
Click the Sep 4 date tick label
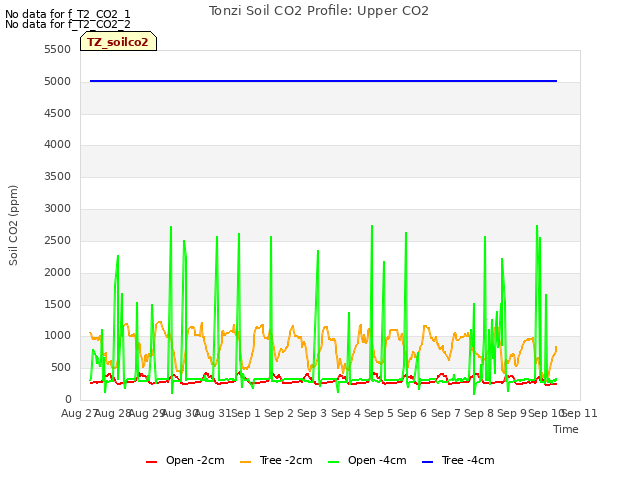(x=346, y=413)
